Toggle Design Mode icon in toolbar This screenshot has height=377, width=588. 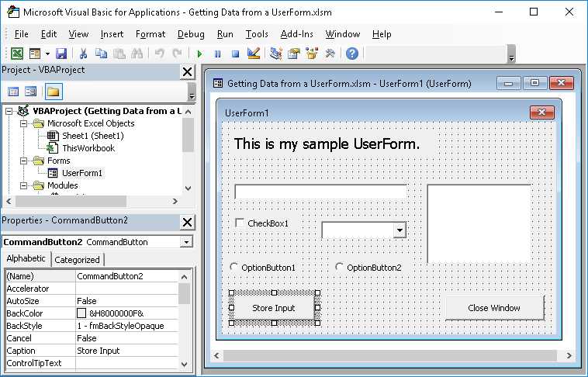coord(254,54)
